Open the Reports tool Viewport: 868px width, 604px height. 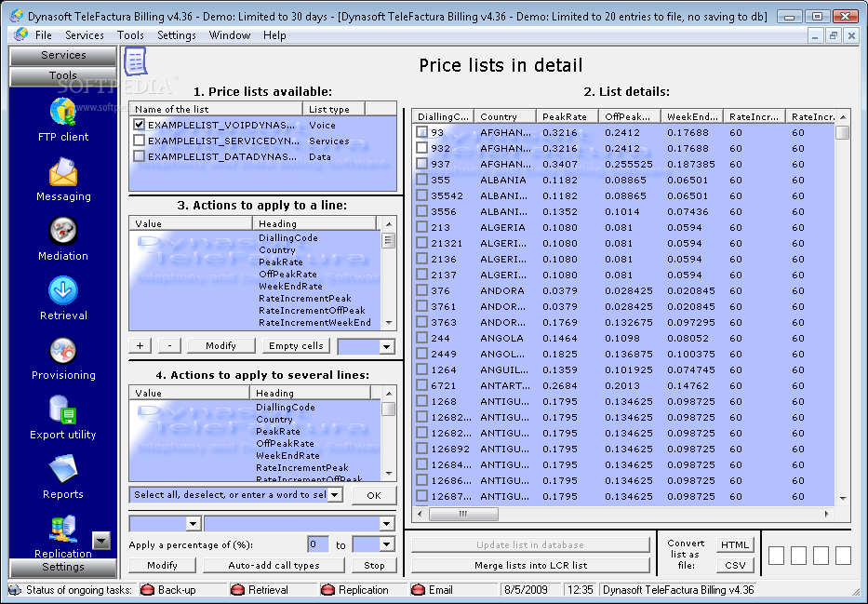click(x=63, y=477)
